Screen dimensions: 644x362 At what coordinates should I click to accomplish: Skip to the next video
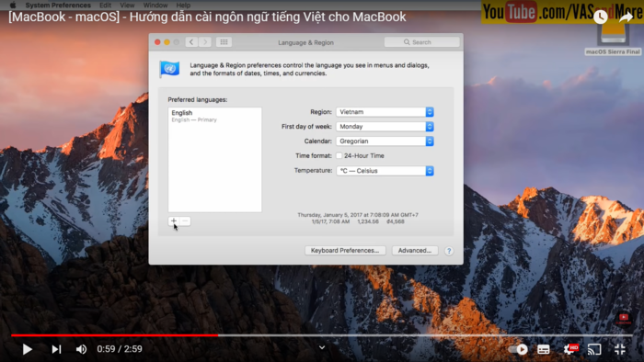56,349
